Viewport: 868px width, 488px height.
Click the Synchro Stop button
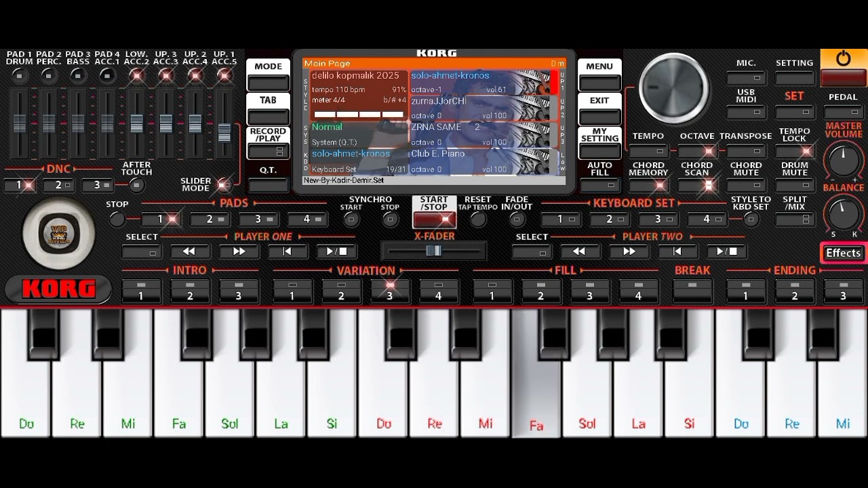click(x=390, y=219)
